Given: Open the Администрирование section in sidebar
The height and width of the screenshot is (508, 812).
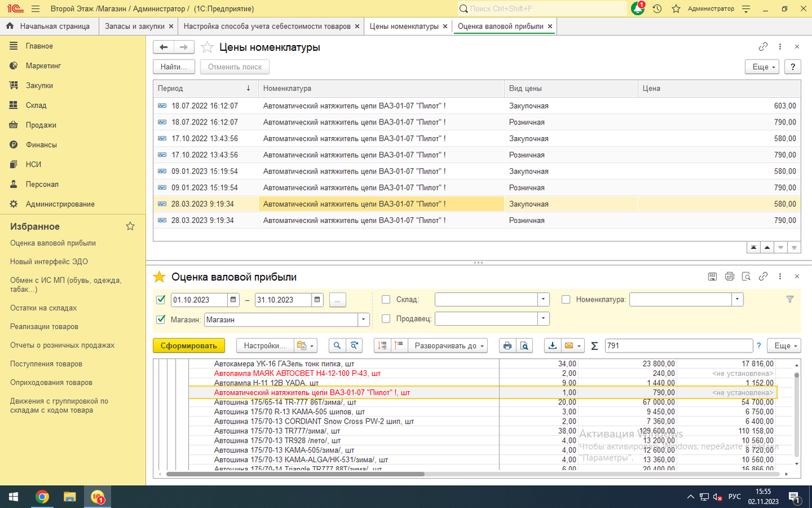Looking at the screenshot, I should point(60,204).
